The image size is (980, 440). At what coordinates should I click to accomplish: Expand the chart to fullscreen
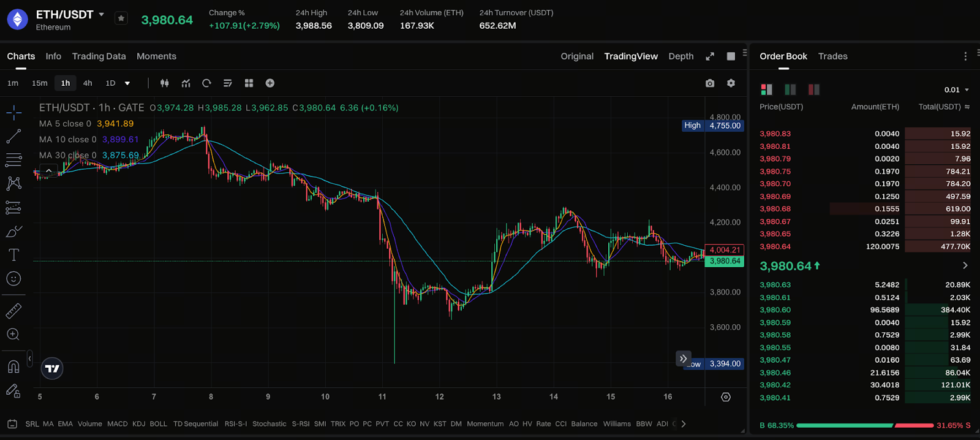click(710, 56)
